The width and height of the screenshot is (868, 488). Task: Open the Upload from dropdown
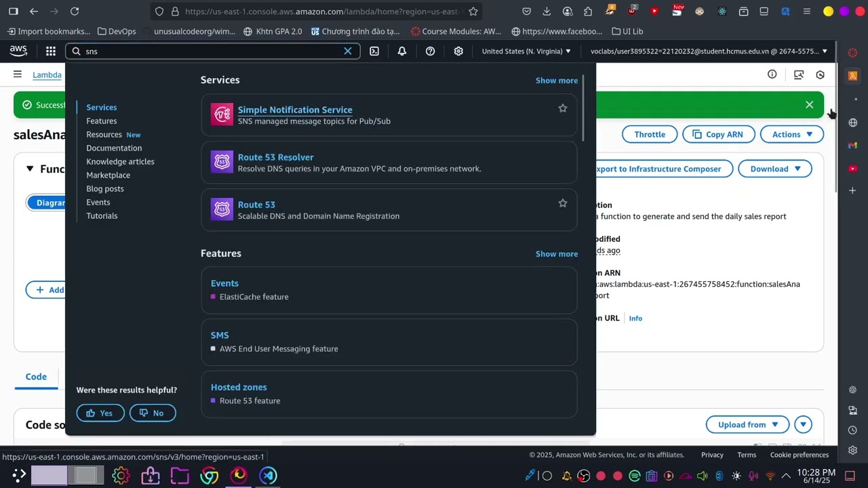tap(748, 425)
